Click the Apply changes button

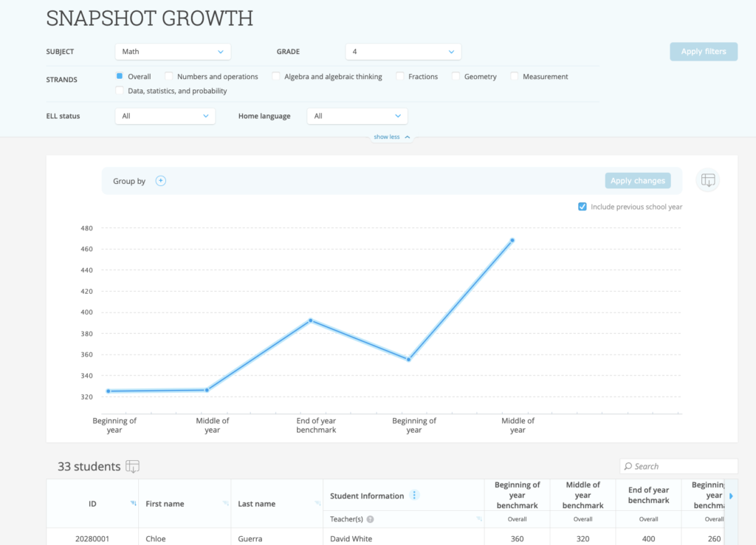tap(637, 180)
